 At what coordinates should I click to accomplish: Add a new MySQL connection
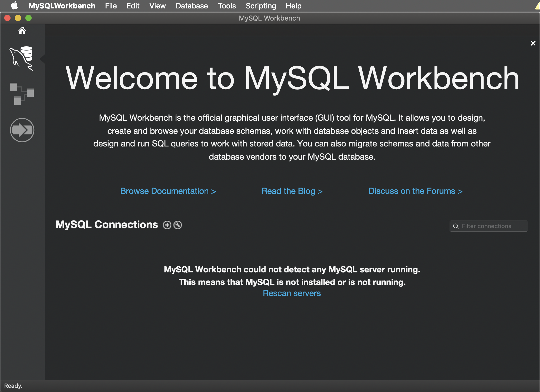tap(167, 225)
